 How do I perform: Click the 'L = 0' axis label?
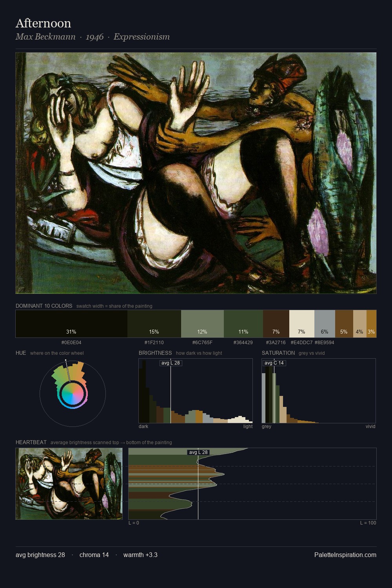[134, 523]
